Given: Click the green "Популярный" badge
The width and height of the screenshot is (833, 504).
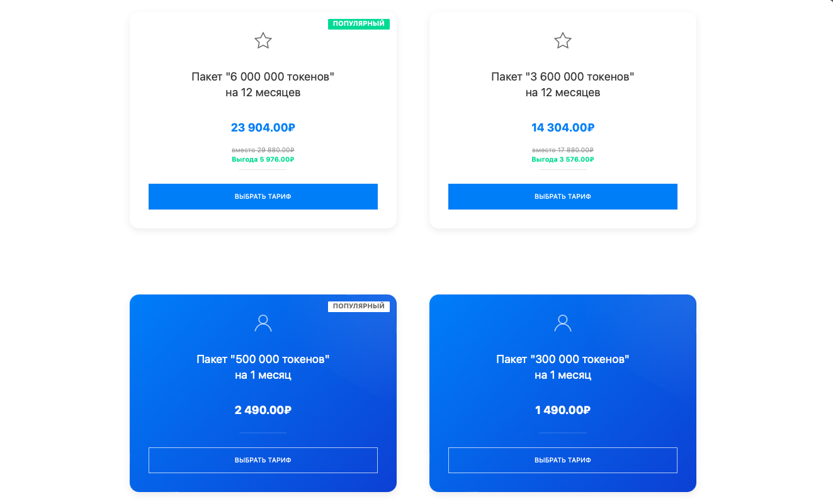Looking at the screenshot, I should [x=359, y=24].
